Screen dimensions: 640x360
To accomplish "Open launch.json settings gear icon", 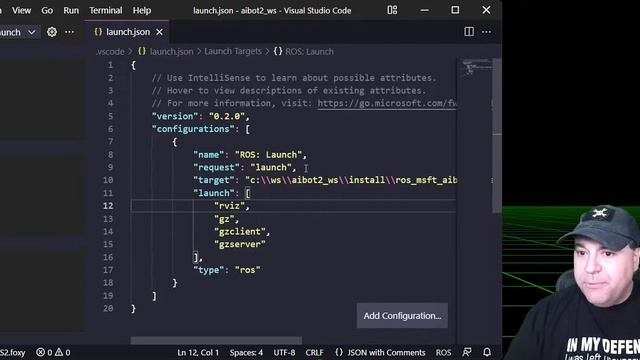I will pyautogui.click(x=52, y=32).
